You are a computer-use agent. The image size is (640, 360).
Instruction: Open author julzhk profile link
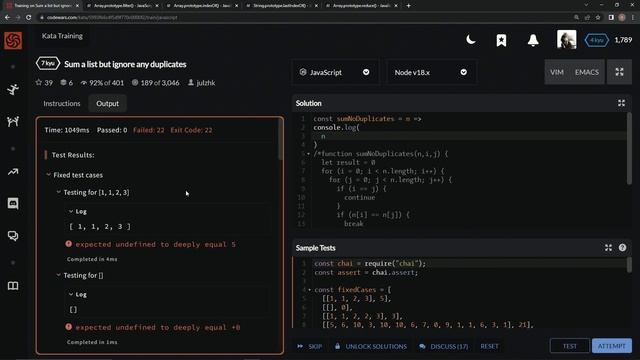click(x=202, y=83)
